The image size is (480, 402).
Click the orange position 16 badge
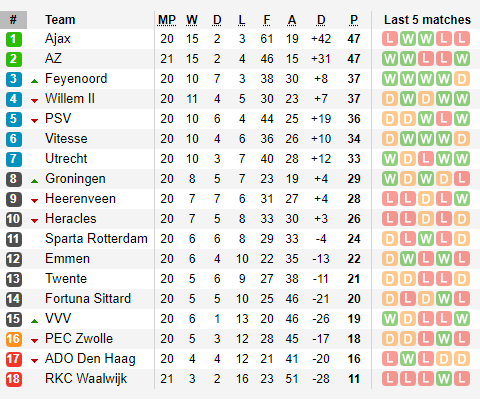tap(14, 339)
